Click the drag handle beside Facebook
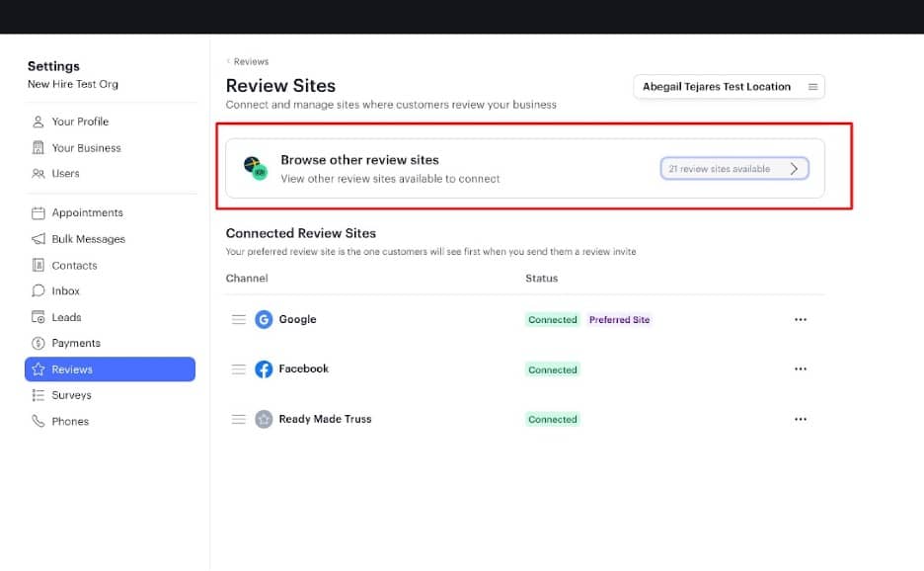Image resolution: width=924 pixels, height=571 pixels. coord(238,369)
